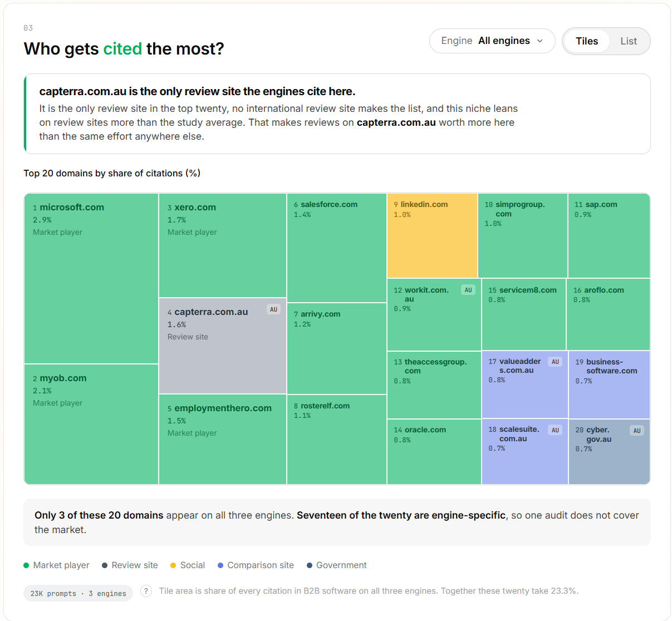Click the 23K prompts · 3 engines badge
Screen dimensions: 672x621
point(78,593)
